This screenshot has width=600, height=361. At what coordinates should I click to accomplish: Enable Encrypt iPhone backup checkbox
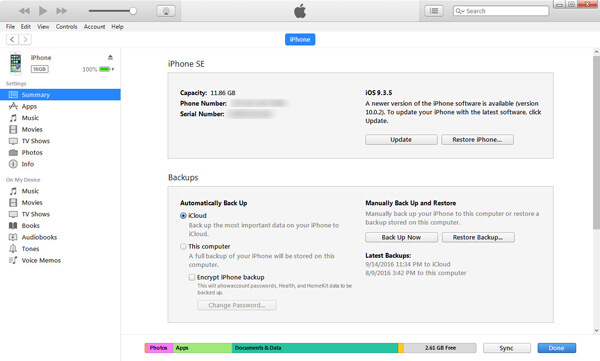(192, 277)
